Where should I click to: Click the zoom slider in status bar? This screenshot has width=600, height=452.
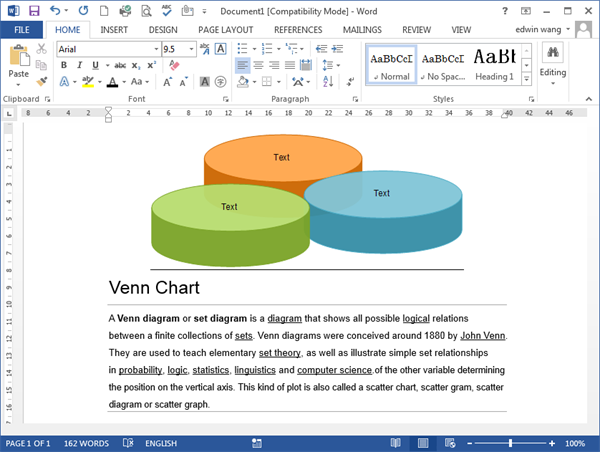click(x=510, y=443)
